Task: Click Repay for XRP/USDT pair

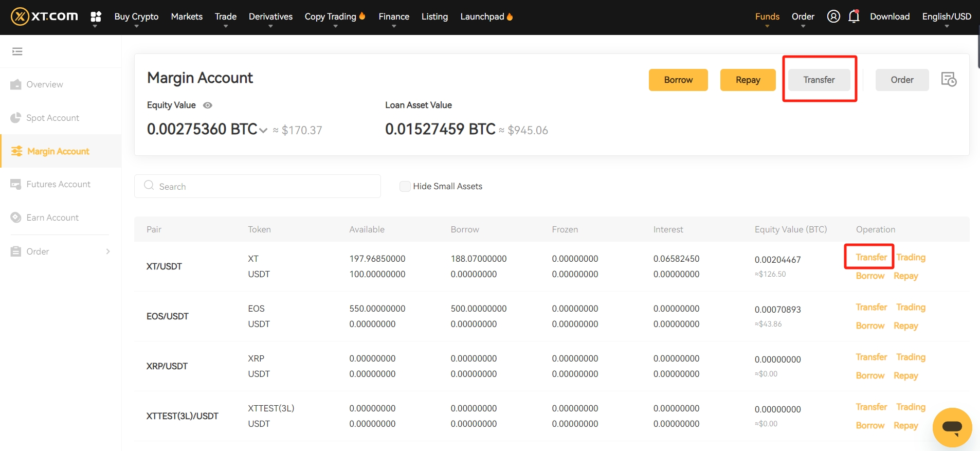Action: point(905,375)
